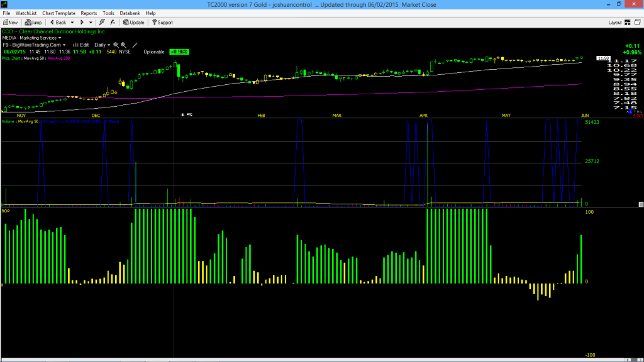
Task: Go back using the Back arrow
Action: pos(58,23)
